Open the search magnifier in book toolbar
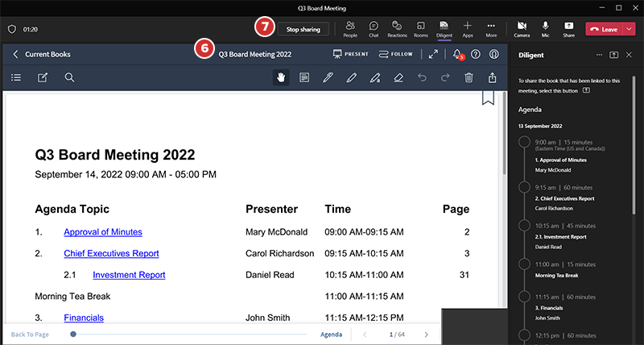Image resolution: width=644 pixels, height=345 pixels. pyautogui.click(x=70, y=77)
